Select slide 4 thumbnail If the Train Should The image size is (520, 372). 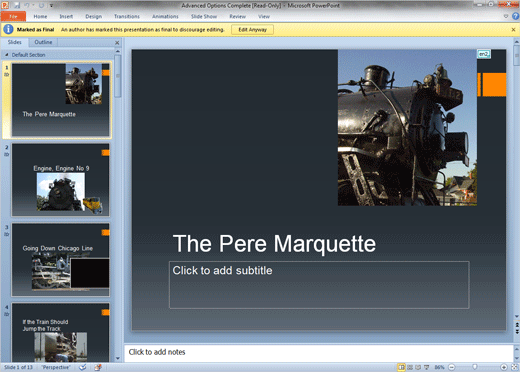click(x=61, y=333)
